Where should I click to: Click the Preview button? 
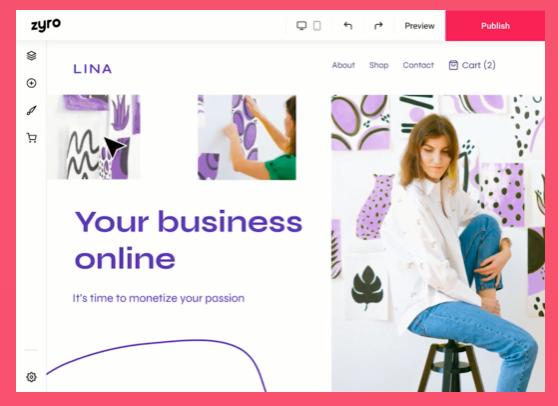tap(420, 26)
